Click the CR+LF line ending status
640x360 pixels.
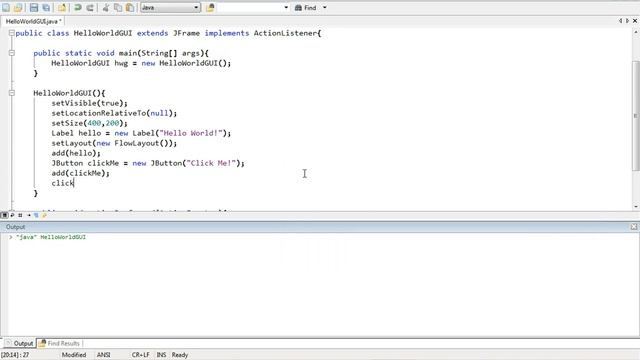point(140,355)
